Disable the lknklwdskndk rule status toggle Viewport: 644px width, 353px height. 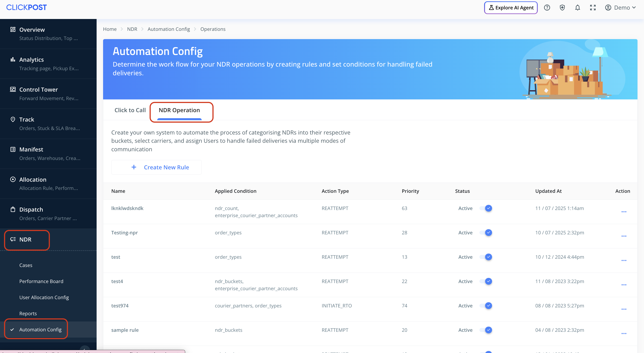pos(486,208)
